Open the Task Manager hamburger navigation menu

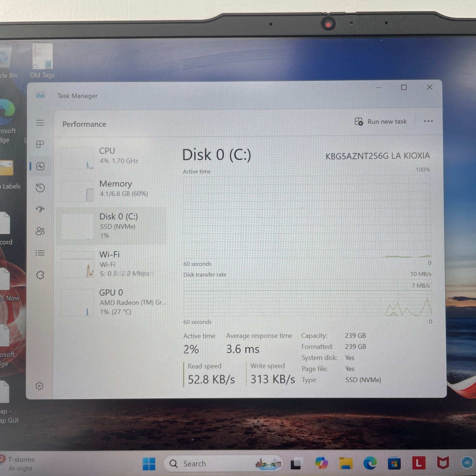tap(40, 123)
